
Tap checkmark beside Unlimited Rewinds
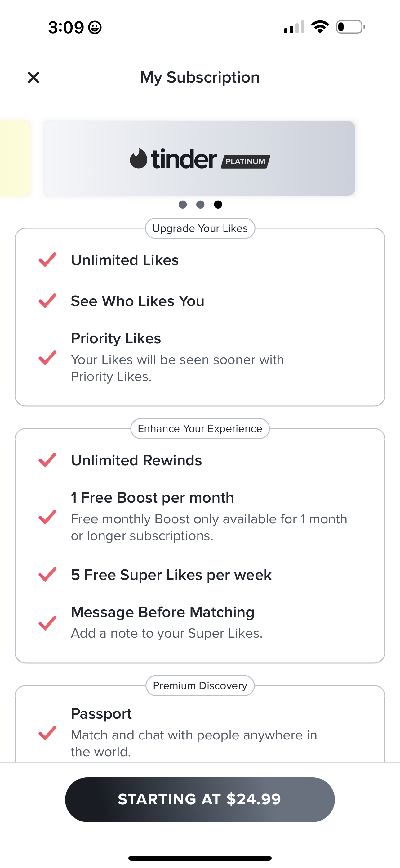[47, 460]
